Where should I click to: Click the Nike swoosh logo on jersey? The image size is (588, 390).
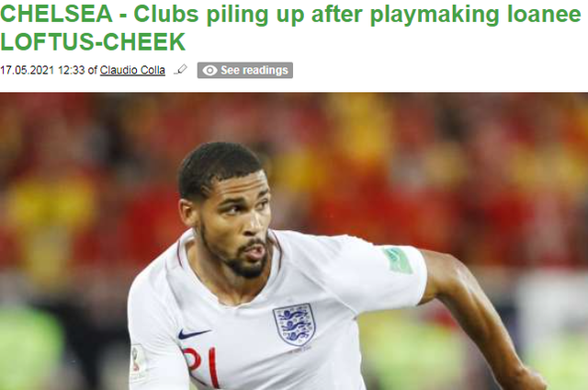pos(193,333)
